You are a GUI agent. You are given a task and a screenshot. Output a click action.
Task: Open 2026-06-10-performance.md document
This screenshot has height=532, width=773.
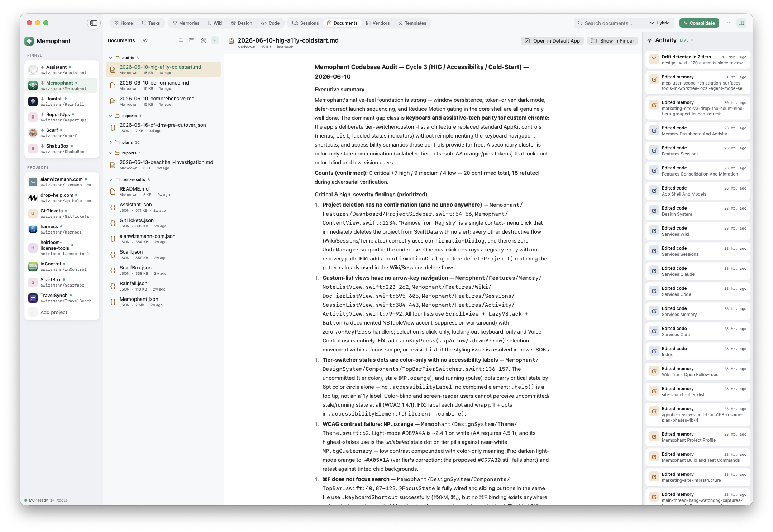(x=163, y=85)
